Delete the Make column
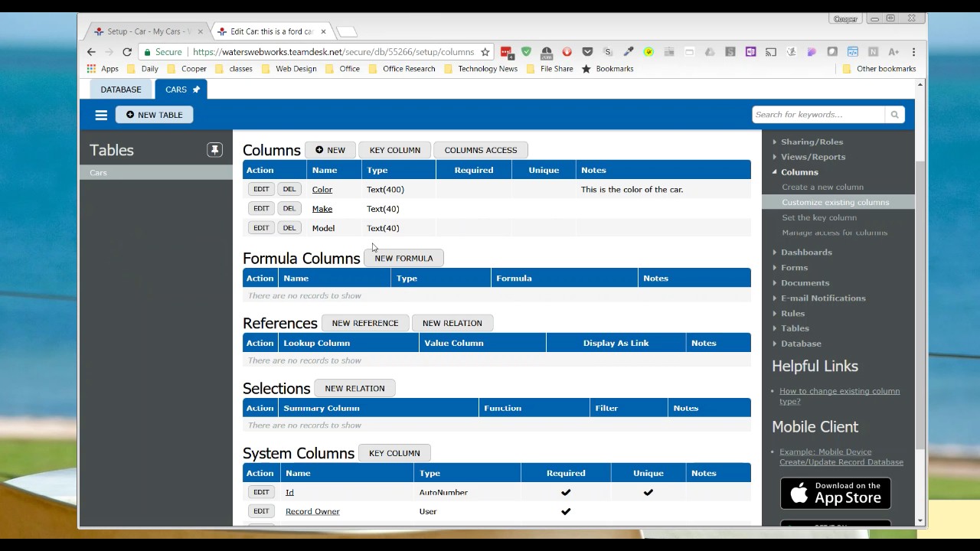The width and height of the screenshot is (980, 551). click(289, 208)
